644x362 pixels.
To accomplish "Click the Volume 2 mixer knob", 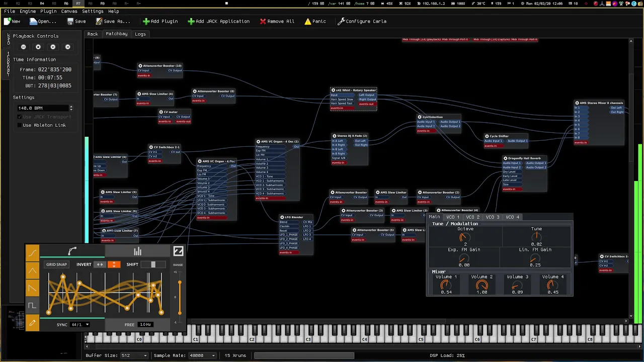I will click(x=481, y=285).
